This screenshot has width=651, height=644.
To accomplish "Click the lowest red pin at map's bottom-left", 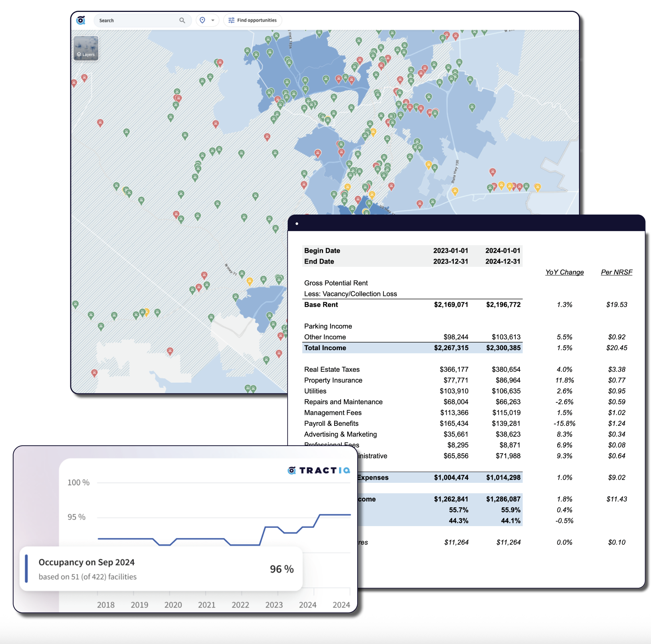I will click(94, 372).
